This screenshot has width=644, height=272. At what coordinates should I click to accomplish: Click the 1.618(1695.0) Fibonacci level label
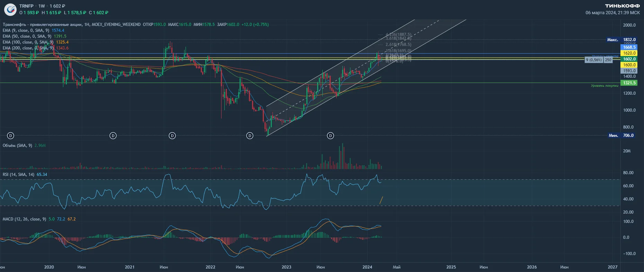point(399,51)
